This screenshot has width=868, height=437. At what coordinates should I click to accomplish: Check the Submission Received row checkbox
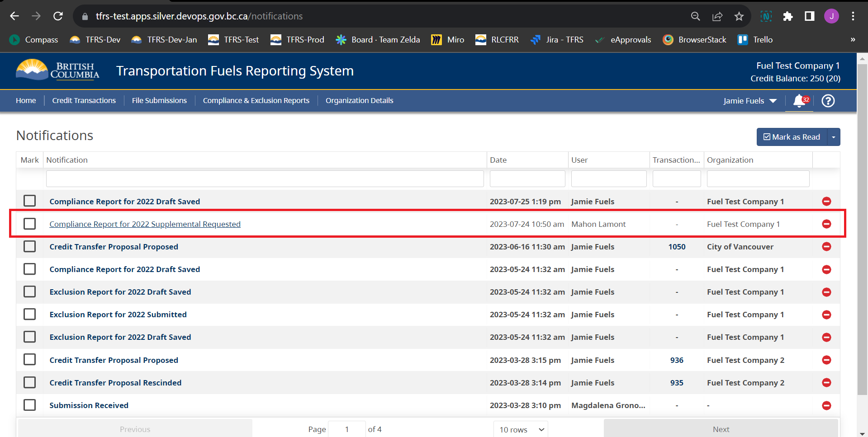[30, 405]
